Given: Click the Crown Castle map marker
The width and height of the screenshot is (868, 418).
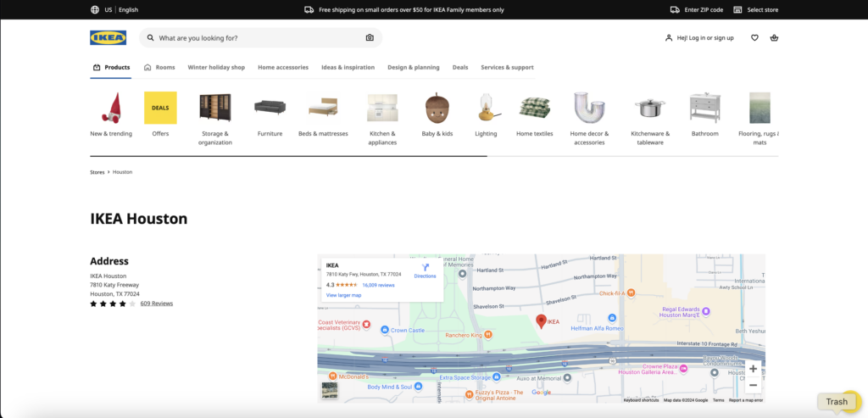Looking at the screenshot, I should [x=385, y=330].
